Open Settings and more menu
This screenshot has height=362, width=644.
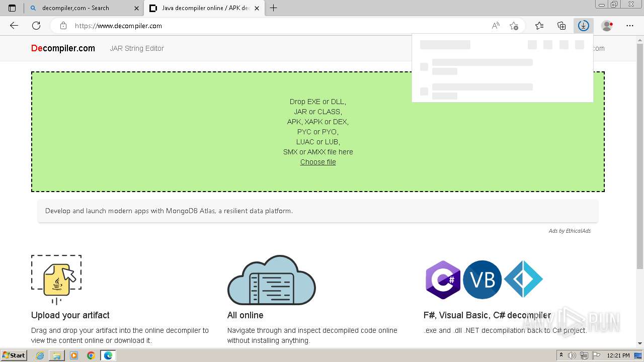(630, 26)
